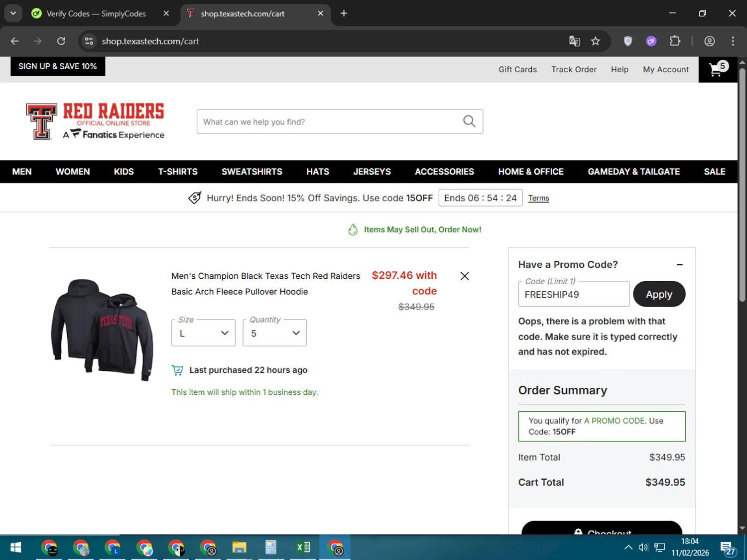Open Chrome's three-dot menu
The image size is (747, 560).
tap(733, 41)
